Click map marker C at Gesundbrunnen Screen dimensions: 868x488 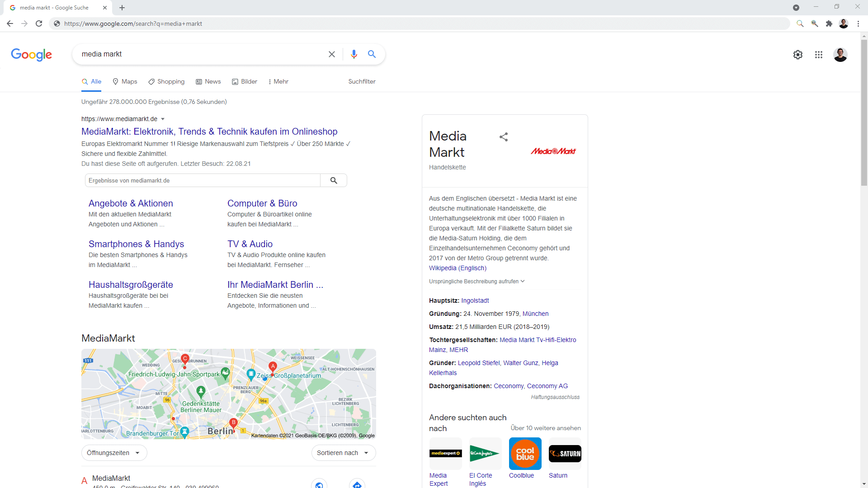[185, 360]
